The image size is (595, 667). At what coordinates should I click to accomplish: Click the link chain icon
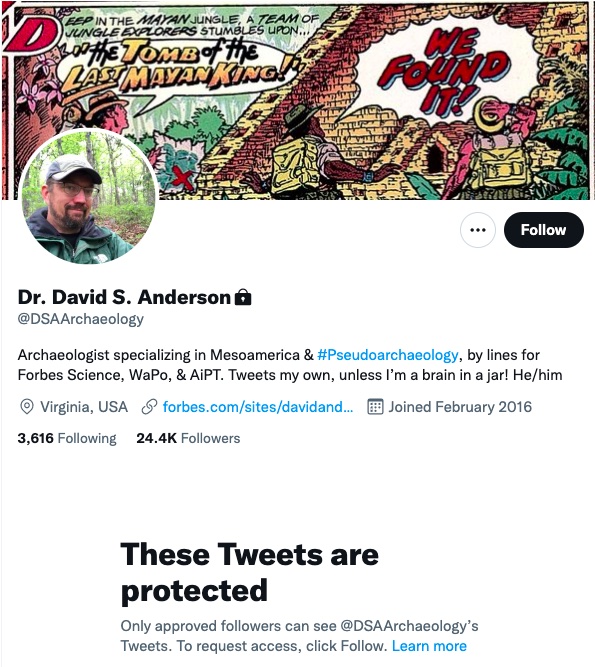pyautogui.click(x=149, y=407)
